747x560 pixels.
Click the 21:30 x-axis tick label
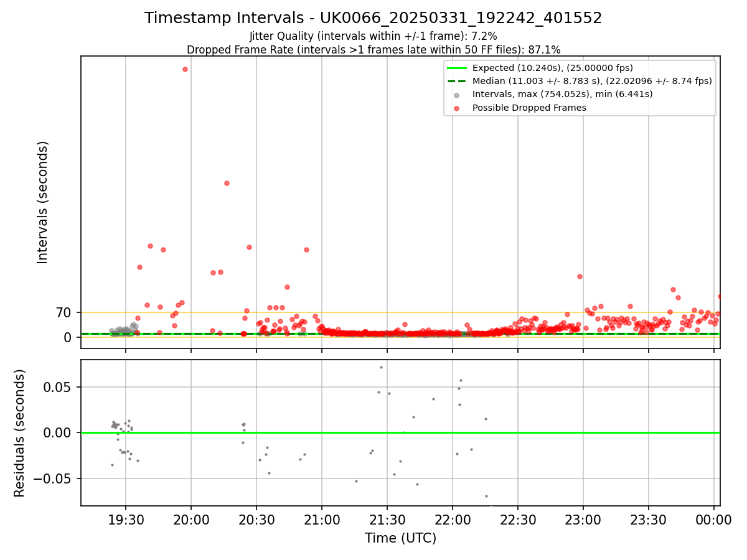coord(387,520)
